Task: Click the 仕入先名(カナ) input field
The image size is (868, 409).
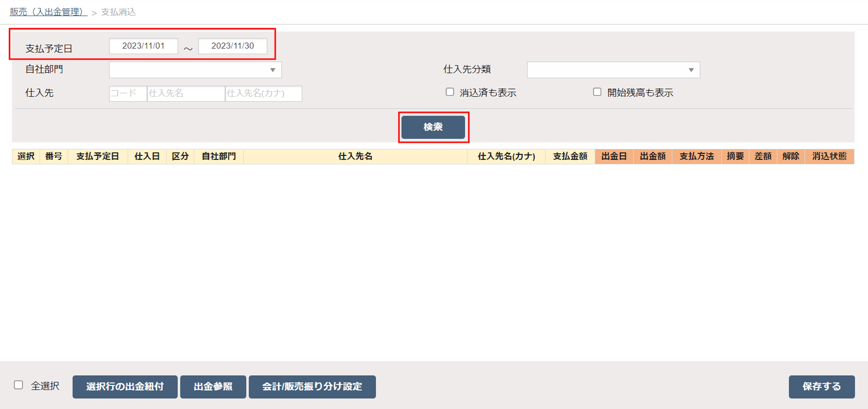Action: (x=263, y=93)
